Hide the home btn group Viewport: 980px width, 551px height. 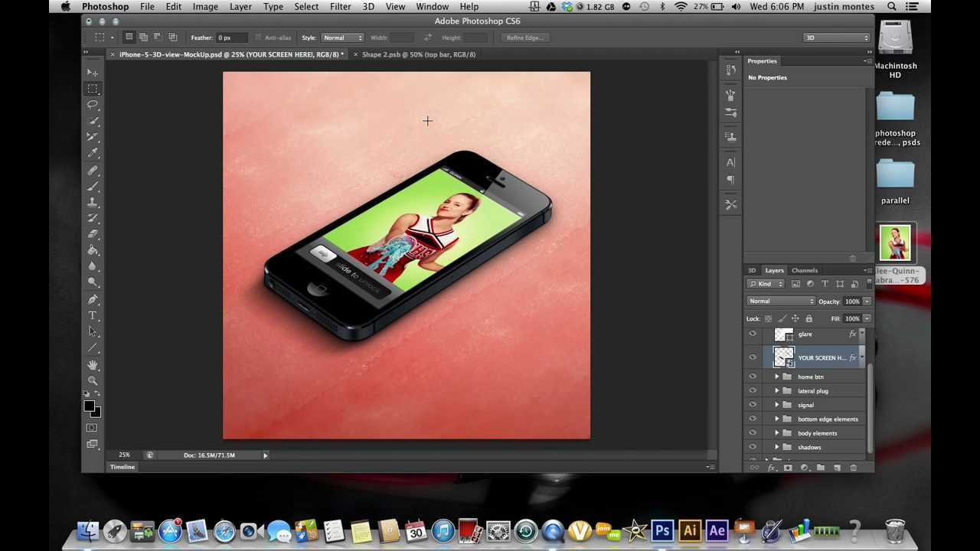coord(753,377)
